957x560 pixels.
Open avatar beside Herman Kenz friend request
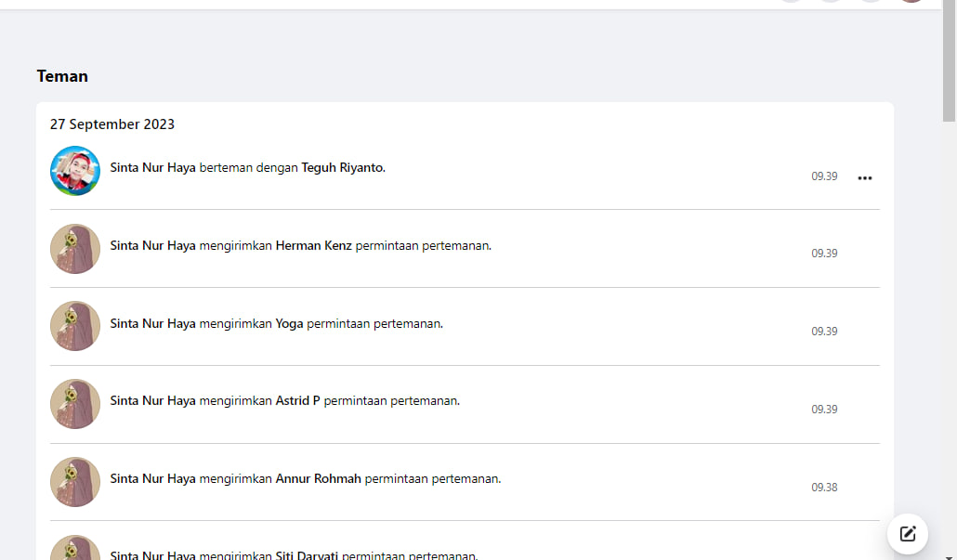[75, 248]
